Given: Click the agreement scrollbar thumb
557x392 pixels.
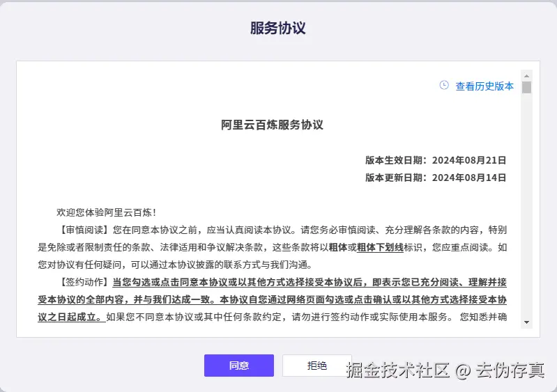Looking at the screenshot, I should 526,87.
